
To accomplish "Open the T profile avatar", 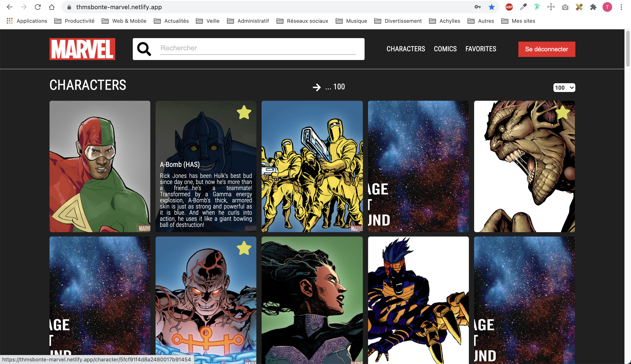I will click(x=607, y=7).
